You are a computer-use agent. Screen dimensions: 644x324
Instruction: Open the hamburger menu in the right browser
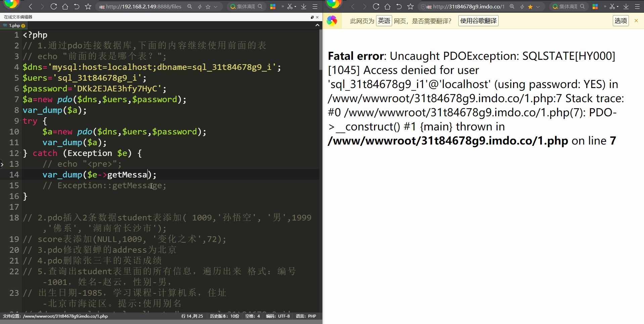(637, 6)
